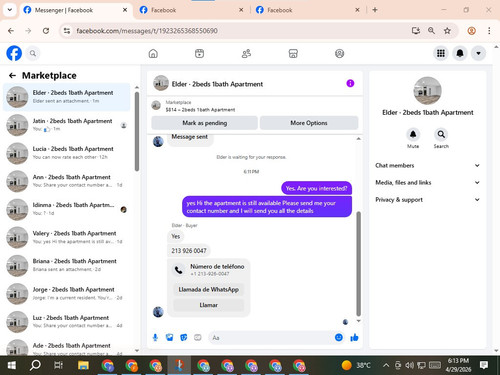Expand Privacy & support section
Image resolution: width=500 pixels, height=375 pixels.
pos(427,200)
